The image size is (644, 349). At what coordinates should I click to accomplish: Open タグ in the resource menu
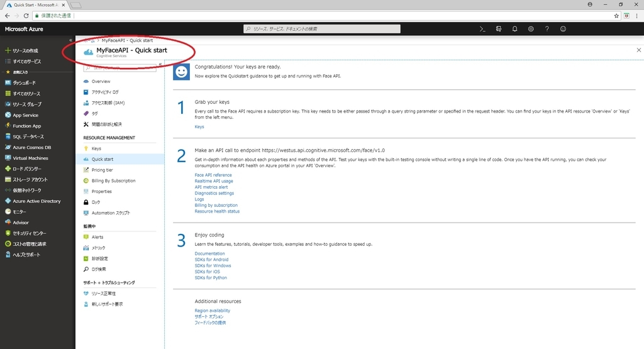[x=94, y=113]
